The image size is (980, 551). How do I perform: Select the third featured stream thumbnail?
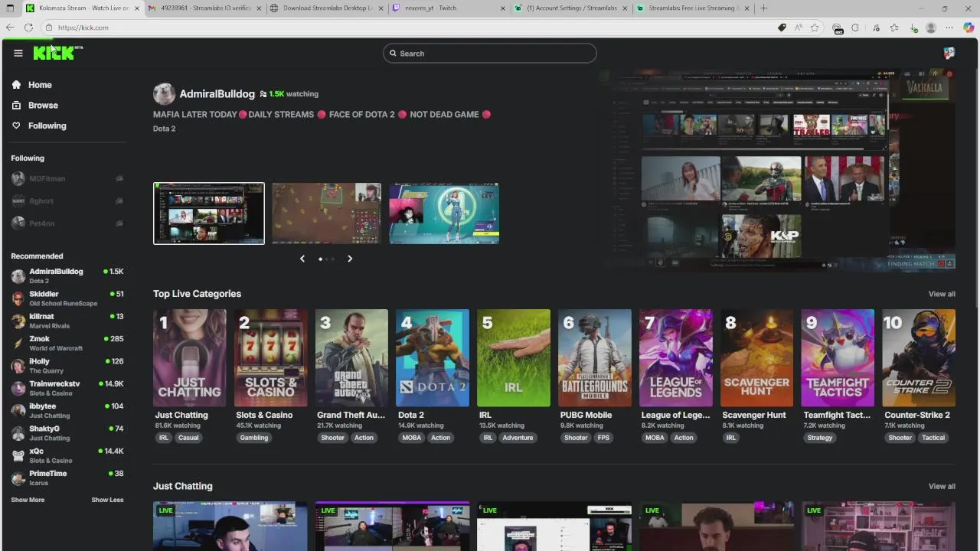(444, 214)
